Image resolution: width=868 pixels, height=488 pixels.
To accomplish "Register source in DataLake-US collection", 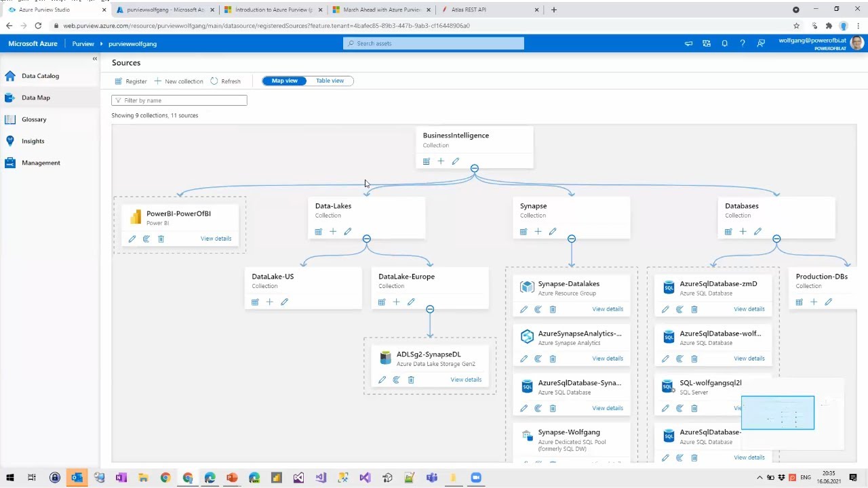I will coord(255,302).
